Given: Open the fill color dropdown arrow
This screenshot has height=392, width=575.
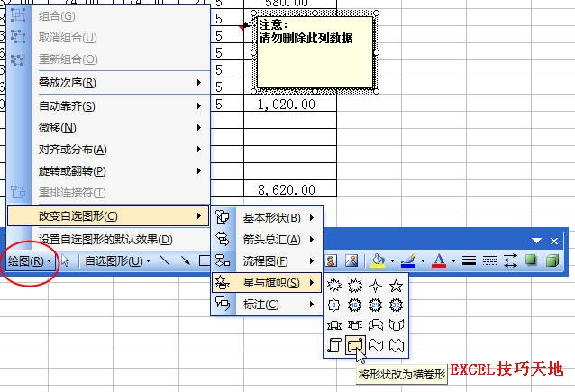Looking at the screenshot, I should pyautogui.click(x=392, y=260).
